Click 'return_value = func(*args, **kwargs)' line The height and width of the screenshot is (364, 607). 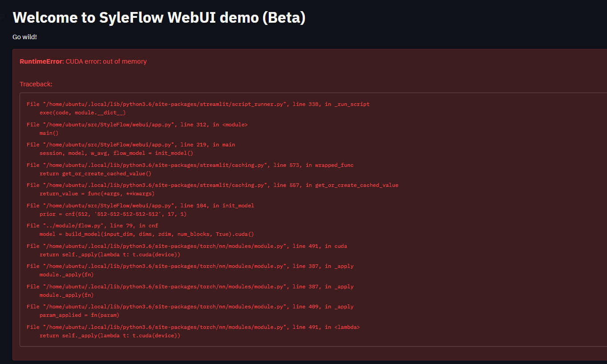tap(97, 194)
